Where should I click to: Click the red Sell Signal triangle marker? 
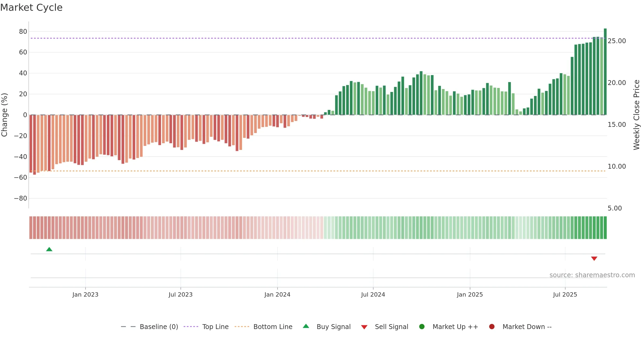[x=594, y=258]
